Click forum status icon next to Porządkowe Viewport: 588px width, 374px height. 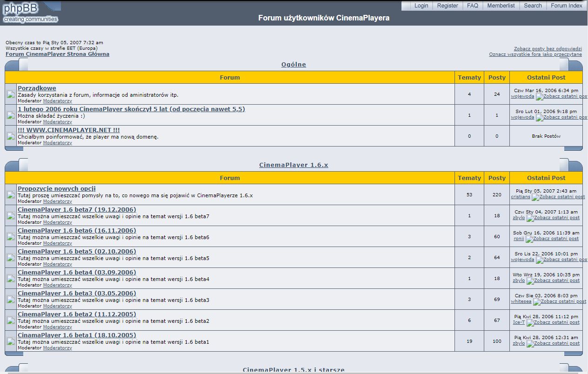(11, 95)
